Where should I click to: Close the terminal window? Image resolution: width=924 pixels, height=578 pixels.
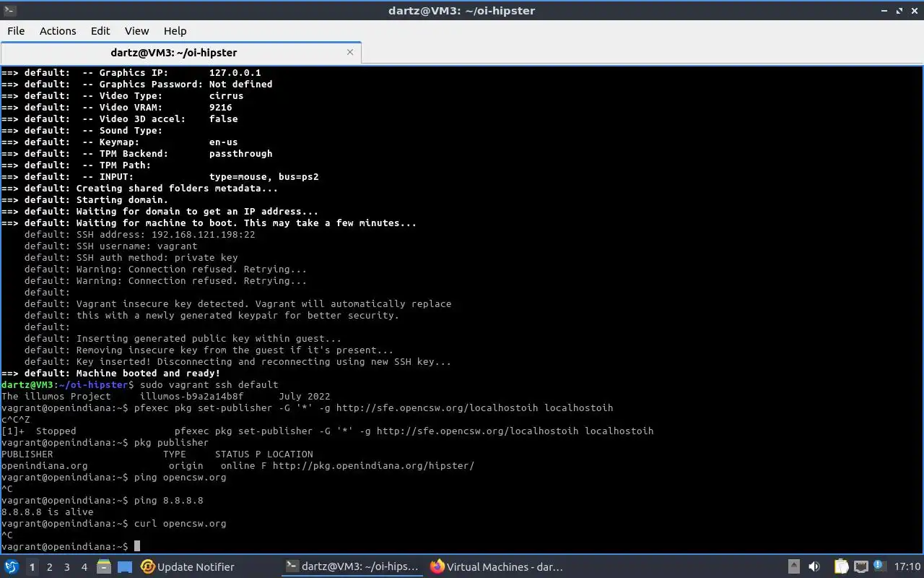click(915, 11)
